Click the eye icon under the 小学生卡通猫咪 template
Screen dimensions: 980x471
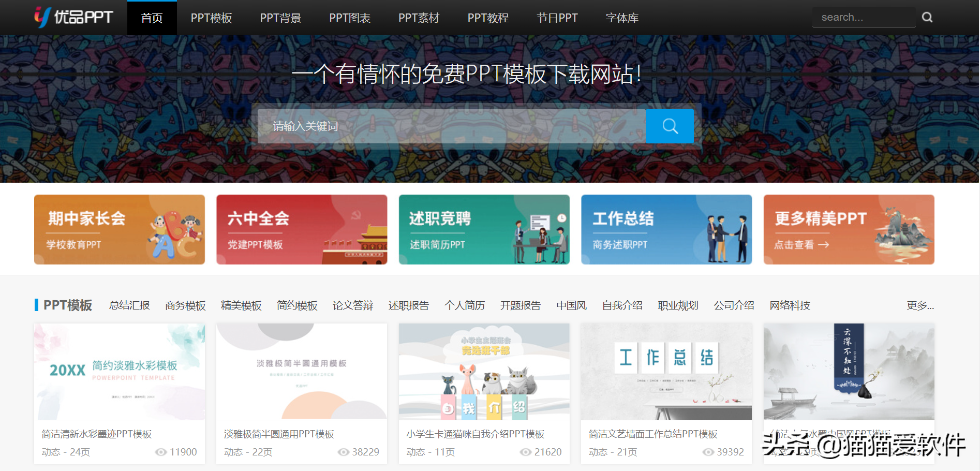[525, 452]
